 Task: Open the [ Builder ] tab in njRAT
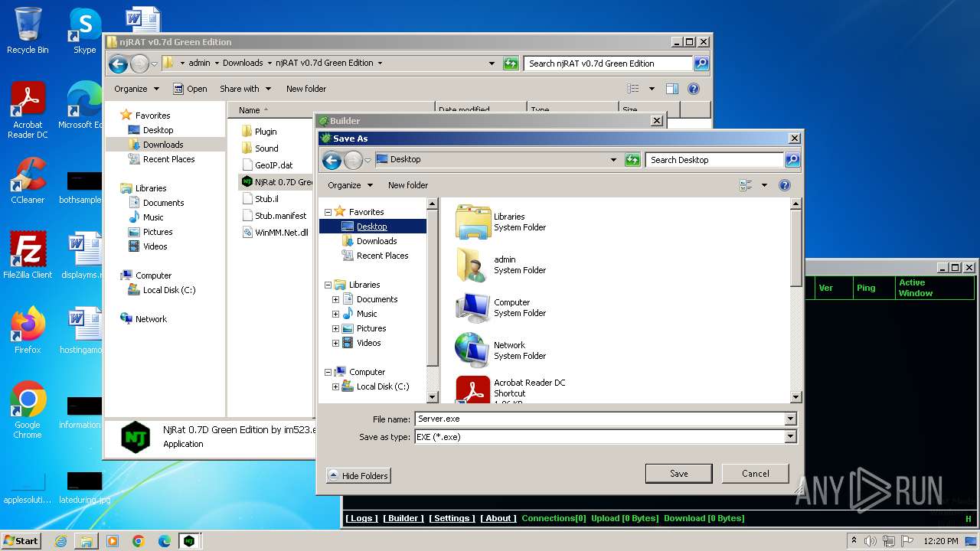[403, 518]
